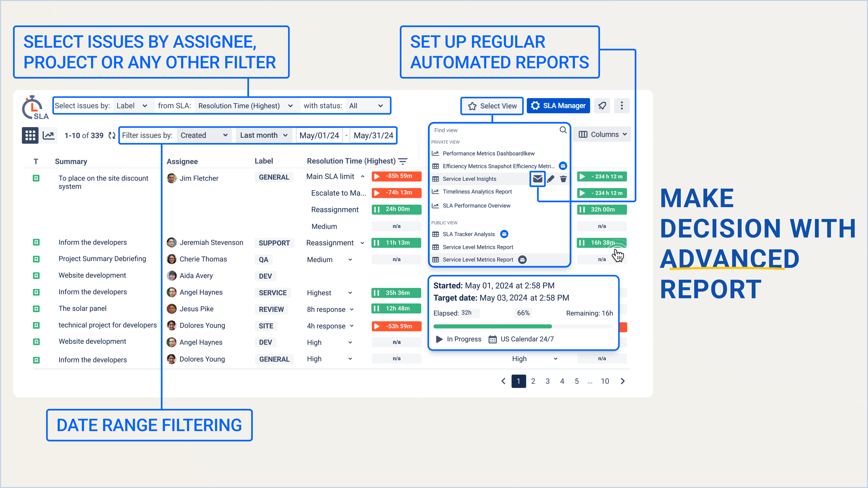Image resolution: width=868 pixels, height=488 pixels.
Task: Switch to the chart view icon
Action: pyautogui.click(x=49, y=135)
